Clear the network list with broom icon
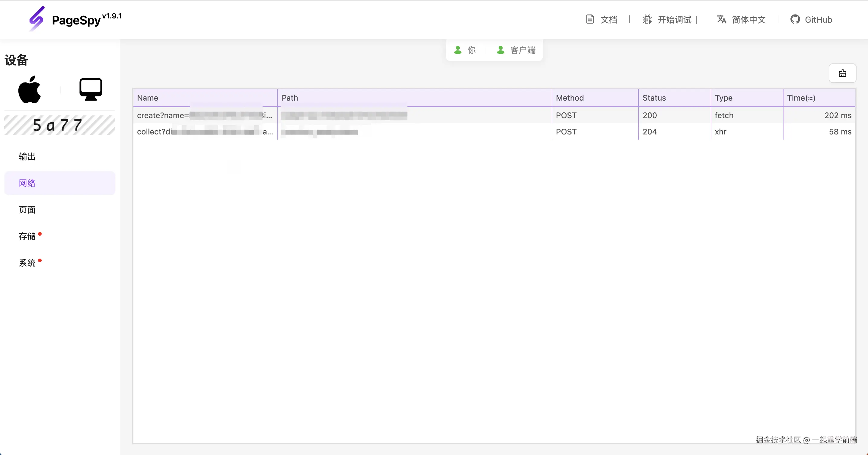 [842, 73]
